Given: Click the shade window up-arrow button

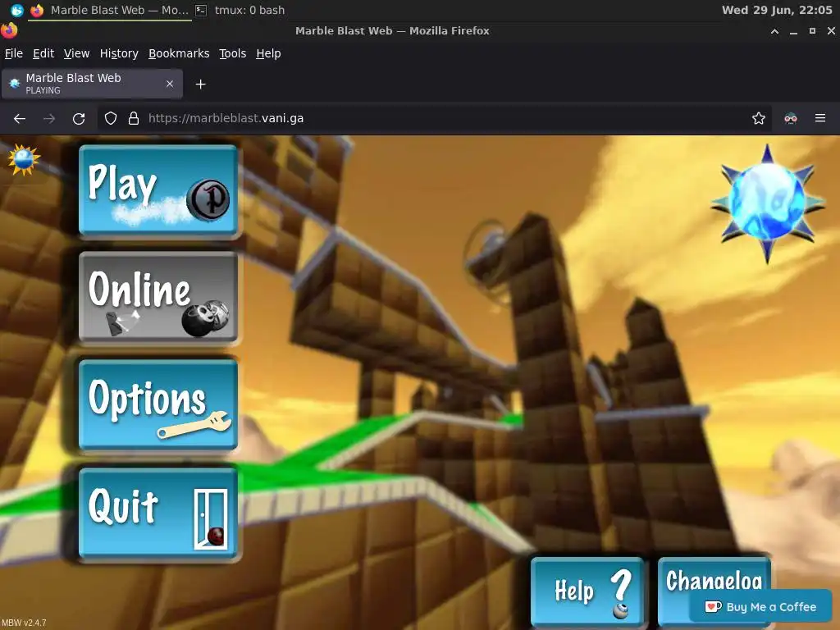Looking at the screenshot, I should [774, 31].
